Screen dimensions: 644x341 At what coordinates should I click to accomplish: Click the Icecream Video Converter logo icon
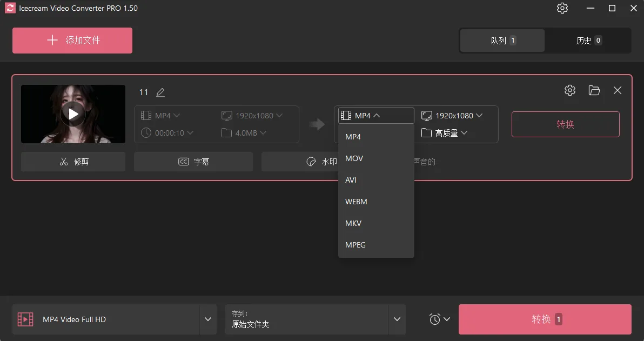(x=10, y=8)
